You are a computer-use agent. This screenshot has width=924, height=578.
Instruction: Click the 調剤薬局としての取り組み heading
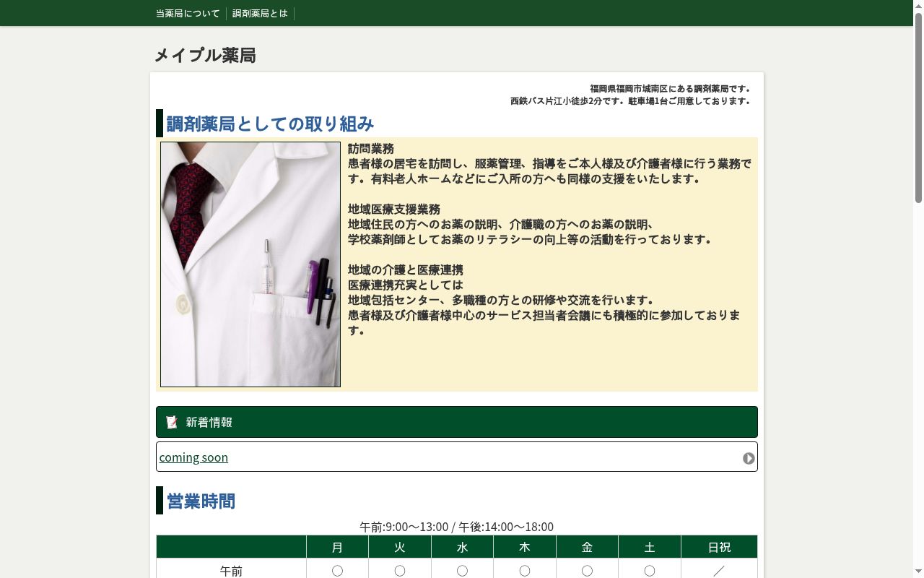(x=270, y=124)
